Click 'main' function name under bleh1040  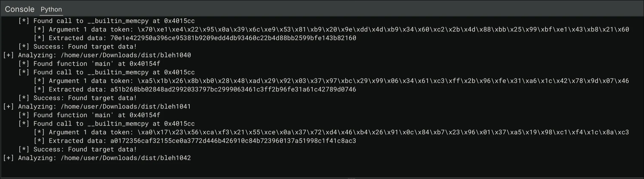[x=102, y=64]
